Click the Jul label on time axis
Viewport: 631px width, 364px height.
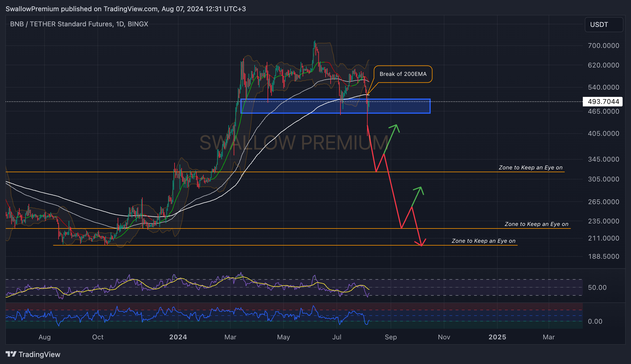coord(337,337)
